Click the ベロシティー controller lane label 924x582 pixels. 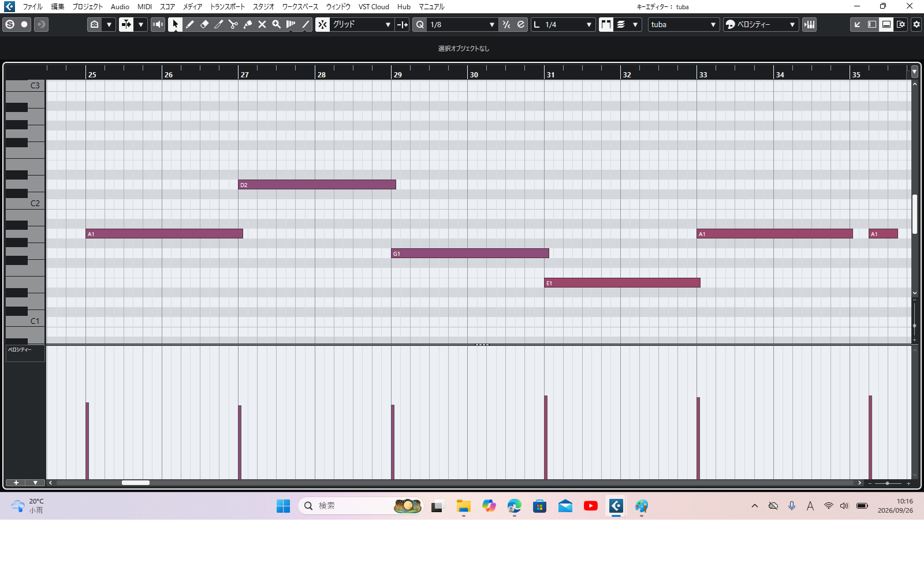click(25, 353)
